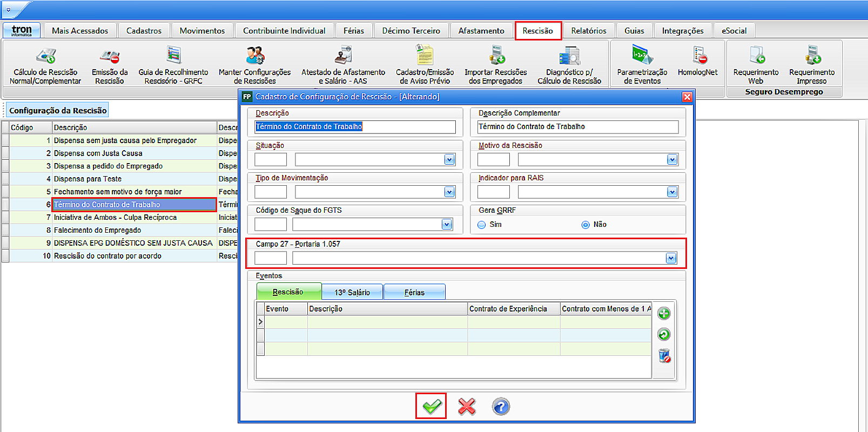The height and width of the screenshot is (432, 868).
Task: Expand the Situação dropdown
Action: click(x=449, y=159)
